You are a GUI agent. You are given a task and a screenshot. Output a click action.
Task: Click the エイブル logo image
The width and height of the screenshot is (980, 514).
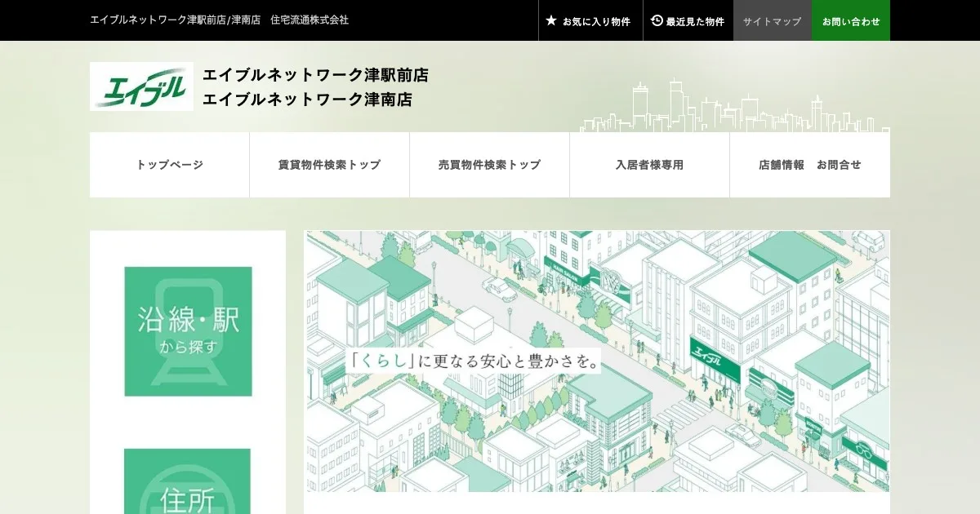141,86
